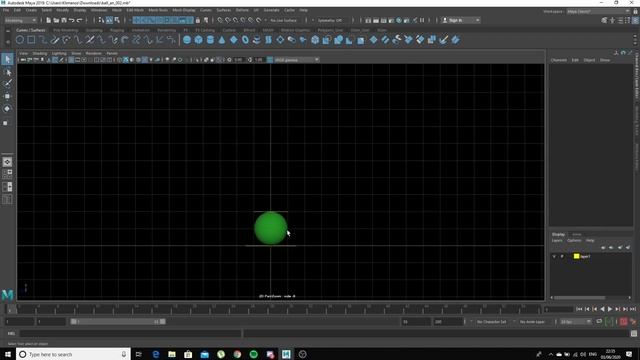The height and width of the screenshot is (360, 640).
Task: Open the viewport Lighting menu
Action: [59, 53]
